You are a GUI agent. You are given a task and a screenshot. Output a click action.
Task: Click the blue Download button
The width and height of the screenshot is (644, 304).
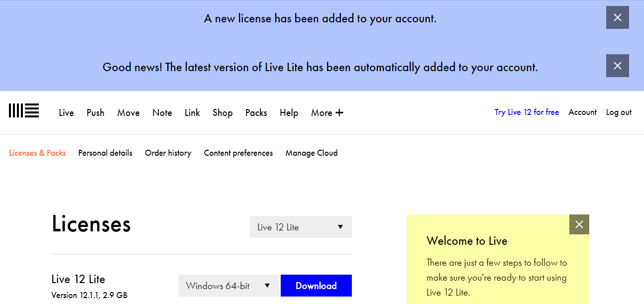(x=316, y=286)
